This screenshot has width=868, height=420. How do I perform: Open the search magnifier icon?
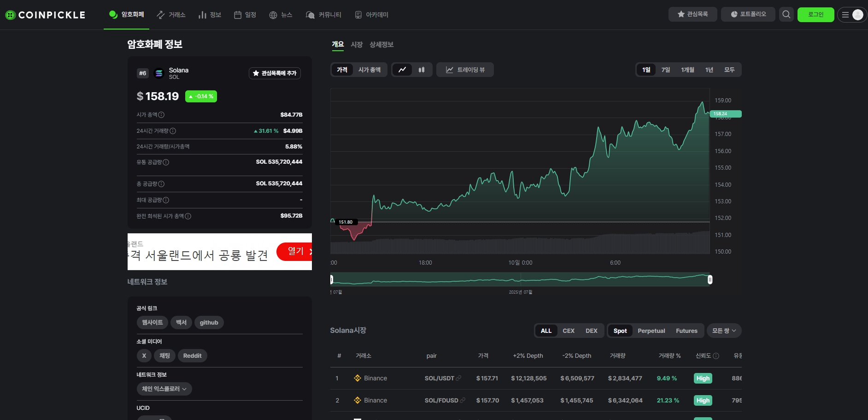[786, 15]
